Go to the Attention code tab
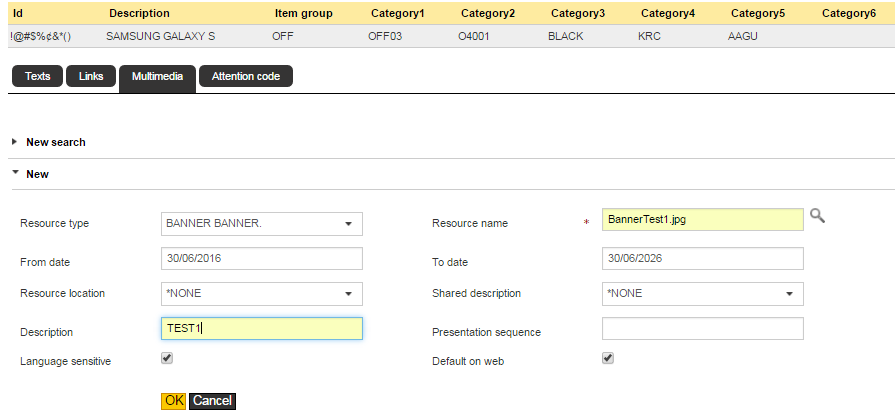 245,76
